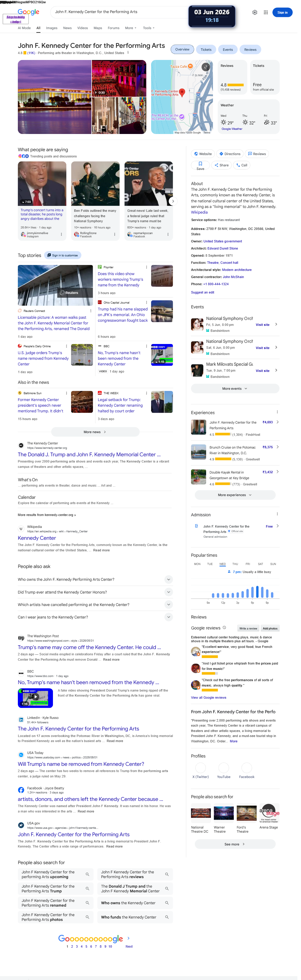Screen dimensions: 301x980
Task: Expand 'Which artists have cancelled' question
Action: (x=95, y=605)
